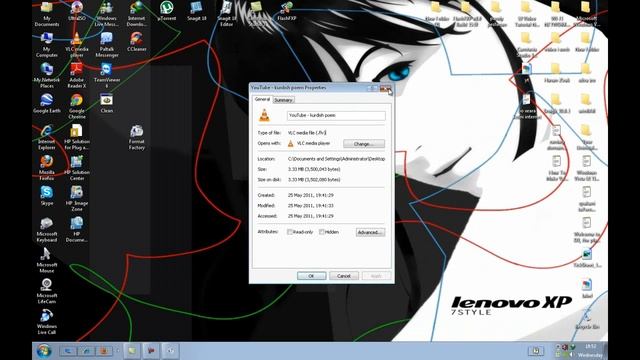Select the Clean desktop icon
Viewport: 640px width, 360px height.
(x=107, y=104)
